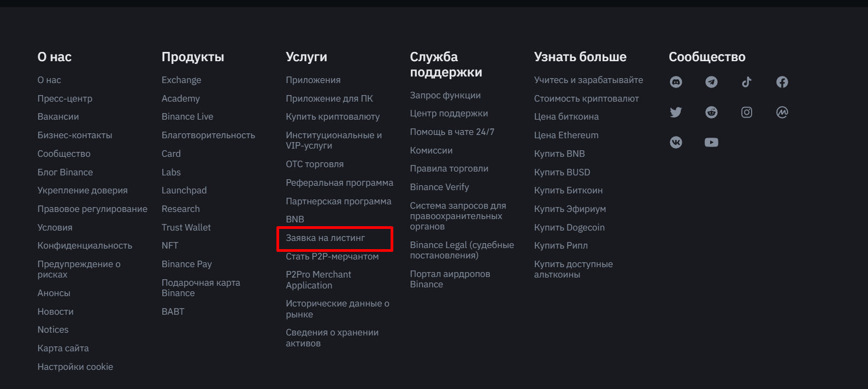Open Центр поддержки link
Screen dimensions: 868x389
(x=449, y=113)
